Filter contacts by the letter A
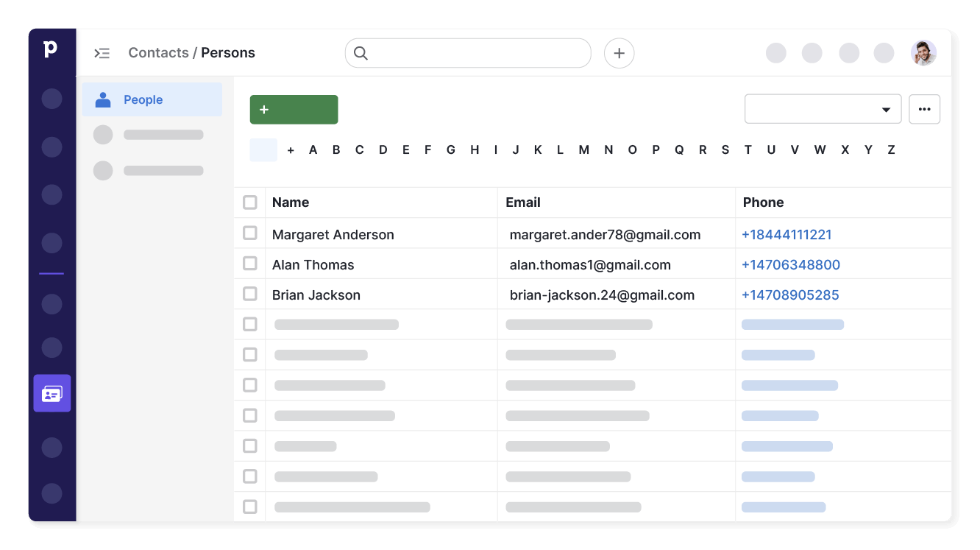980x550 pixels. [x=313, y=149]
